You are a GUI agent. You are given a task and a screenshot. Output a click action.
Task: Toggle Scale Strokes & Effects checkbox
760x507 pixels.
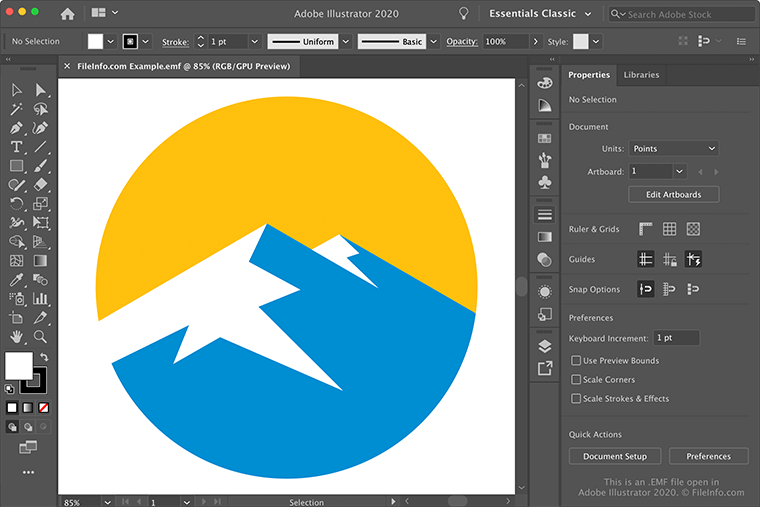point(575,399)
